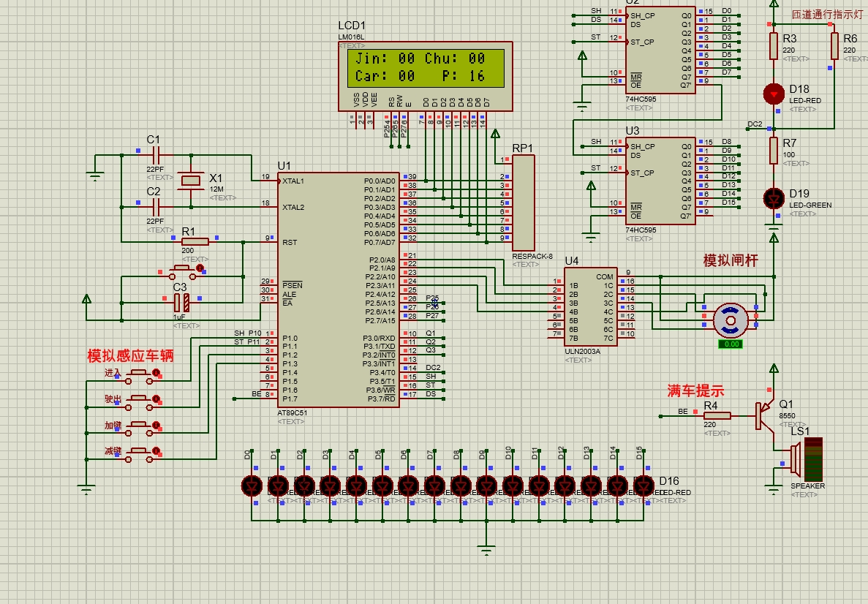Select the LS1 SPEAKER component
Screen dimensions: 868x604
[x=807, y=459]
